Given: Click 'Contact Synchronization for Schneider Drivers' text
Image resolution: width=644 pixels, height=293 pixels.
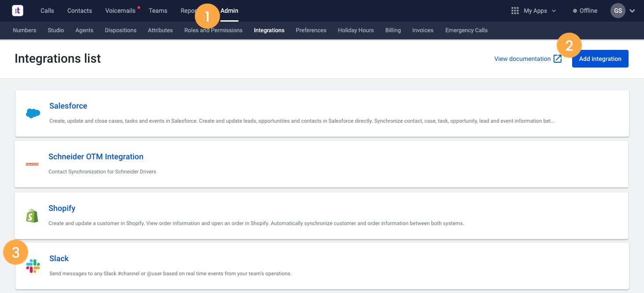Looking at the screenshot, I should tap(102, 172).
